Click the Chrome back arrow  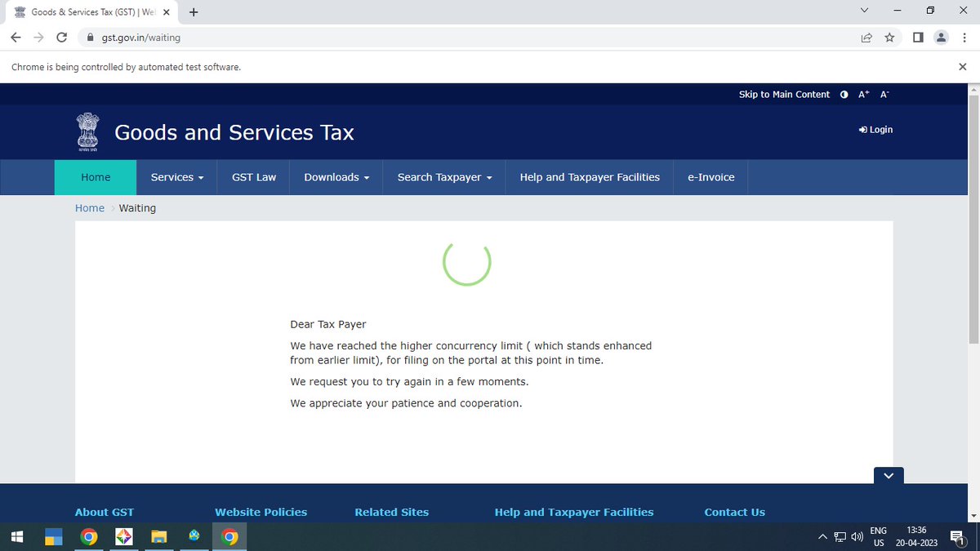point(16,38)
